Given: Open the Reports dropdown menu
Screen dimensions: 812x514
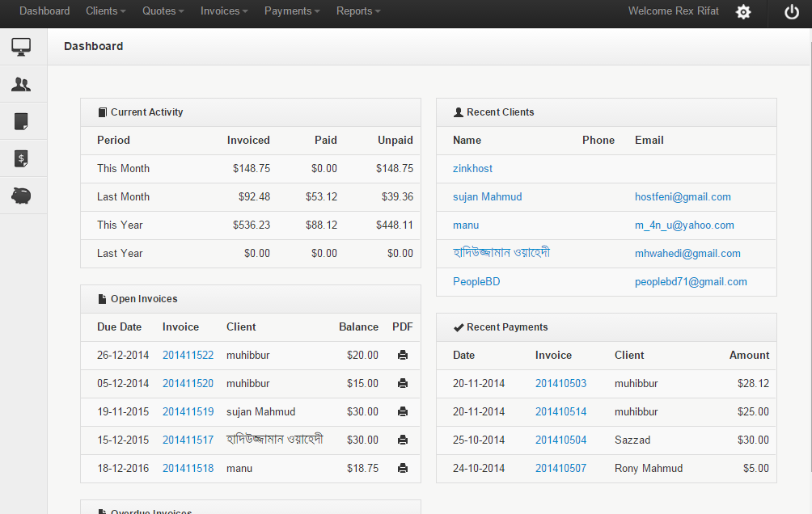Looking at the screenshot, I should (357, 11).
